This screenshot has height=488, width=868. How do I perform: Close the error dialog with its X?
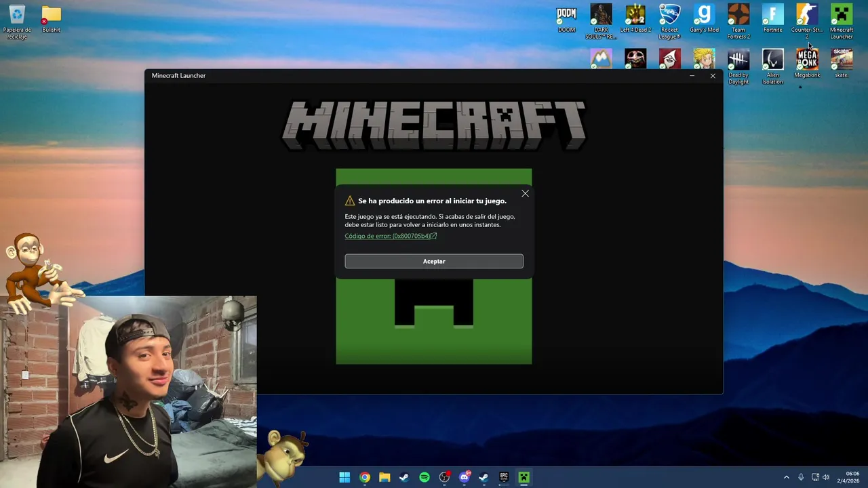pyautogui.click(x=525, y=194)
